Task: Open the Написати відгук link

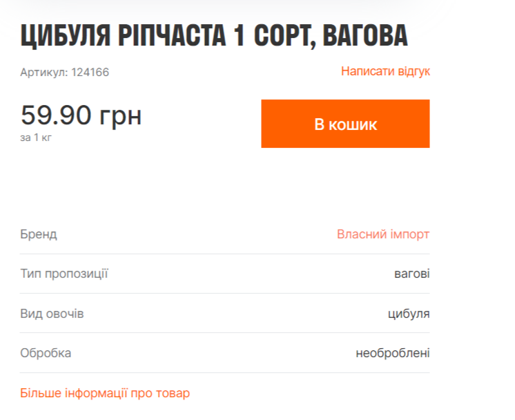Action: point(385,71)
